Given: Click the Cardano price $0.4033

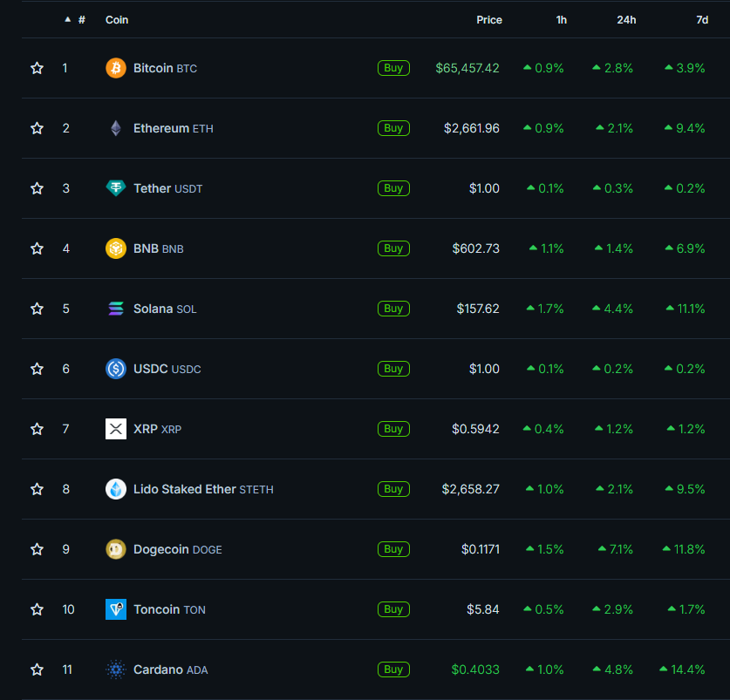Looking at the screenshot, I should [475, 669].
